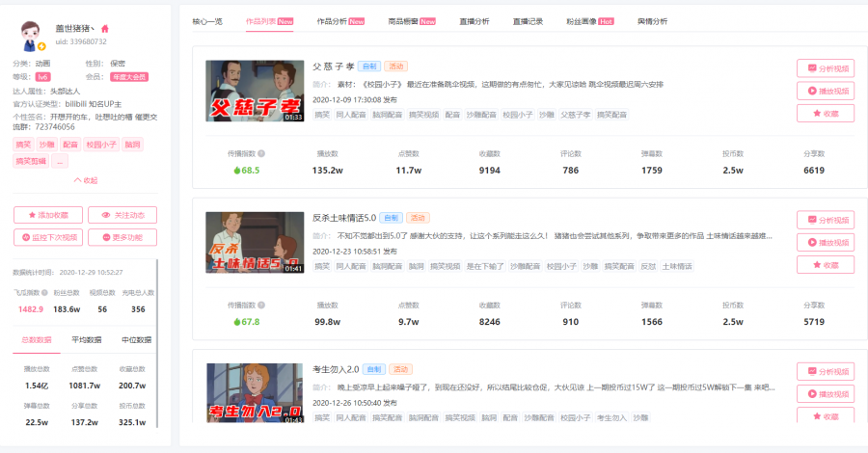Open the 更多功能 menu button
The image size is (868, 453).
(122, 237)
